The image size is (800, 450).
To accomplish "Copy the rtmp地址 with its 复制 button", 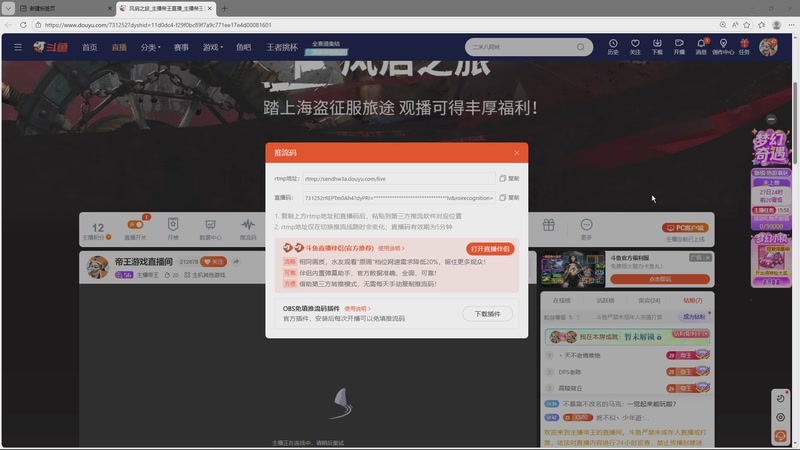I will [509, 179].
